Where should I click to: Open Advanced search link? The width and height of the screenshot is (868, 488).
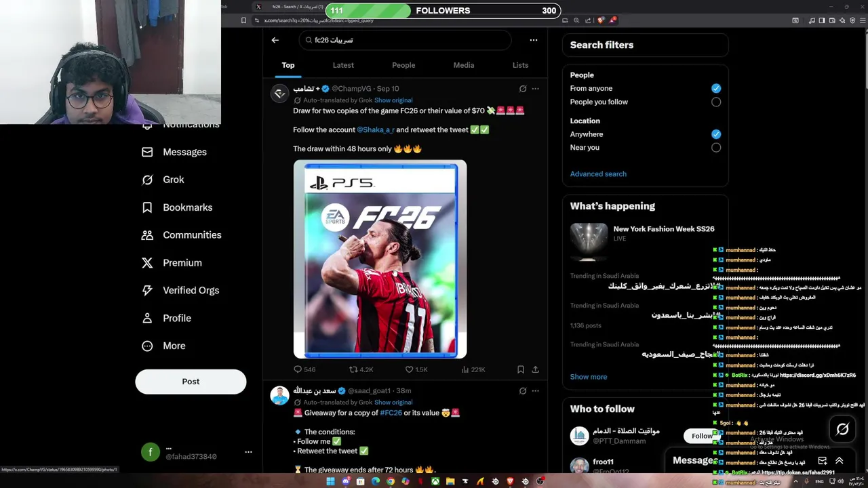click(598, 174)
